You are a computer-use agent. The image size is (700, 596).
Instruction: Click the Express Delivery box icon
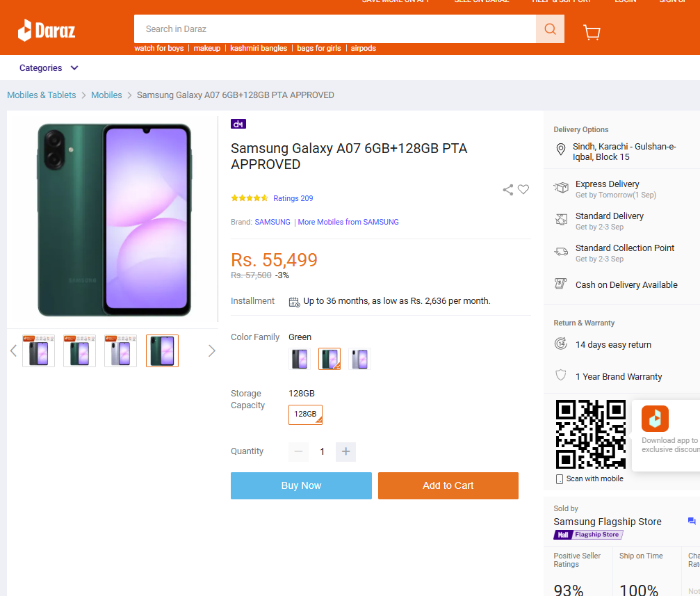coord(561,188)
